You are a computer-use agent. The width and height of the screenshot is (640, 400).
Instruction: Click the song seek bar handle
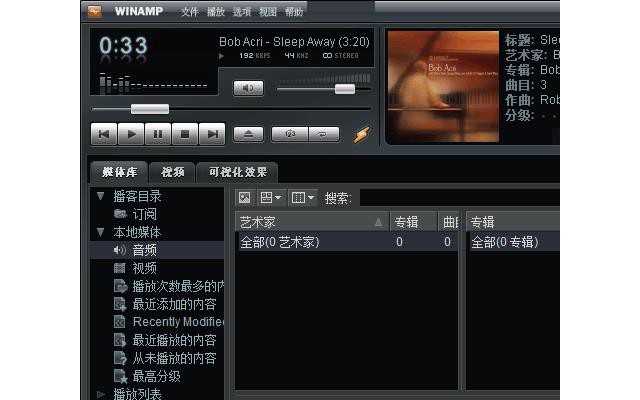tap(150, 109)
